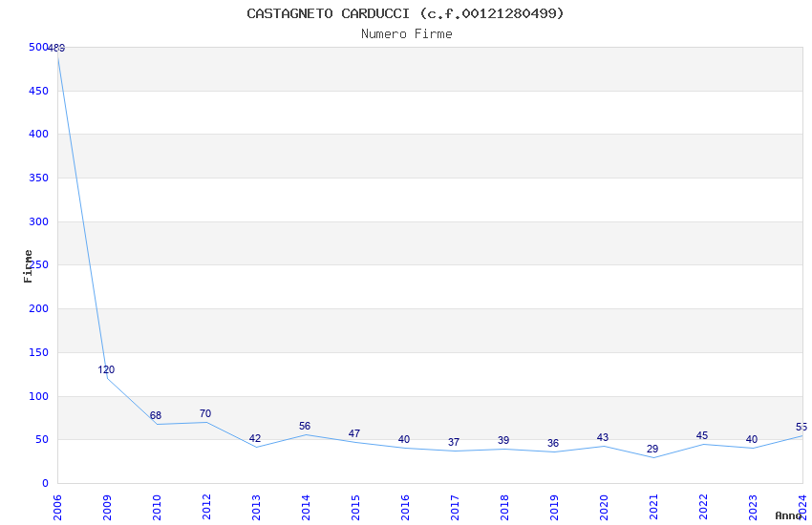Click the data label 47
The image size is (812, 525).
[354, 434]
